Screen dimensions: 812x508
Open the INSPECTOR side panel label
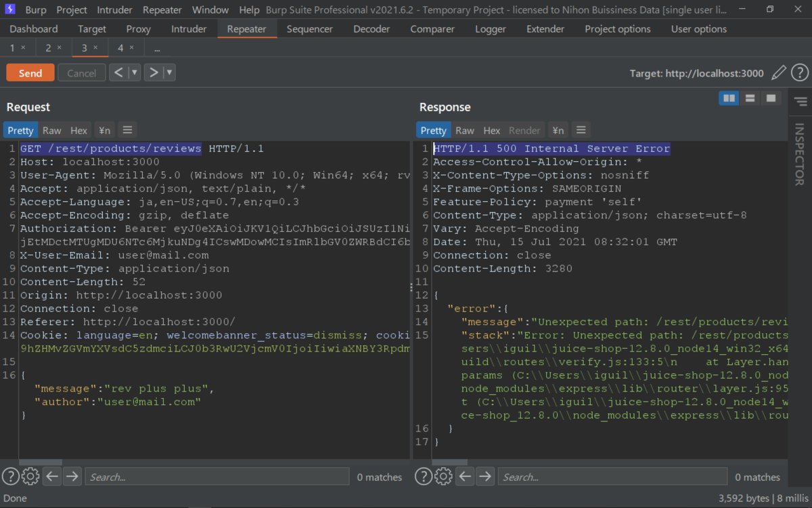pyautogui.click(x=799, y=154)
